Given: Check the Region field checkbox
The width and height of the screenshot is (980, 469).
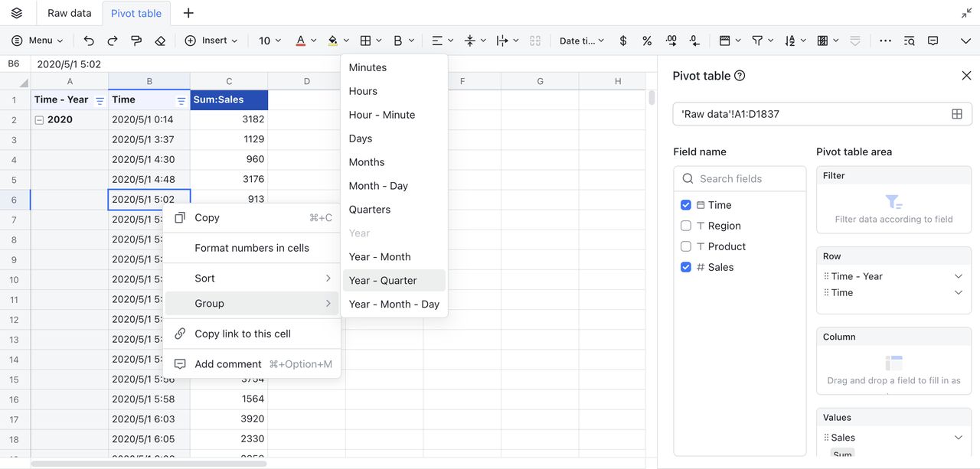Looking at the screenshot, I should (x=686, y=226).
